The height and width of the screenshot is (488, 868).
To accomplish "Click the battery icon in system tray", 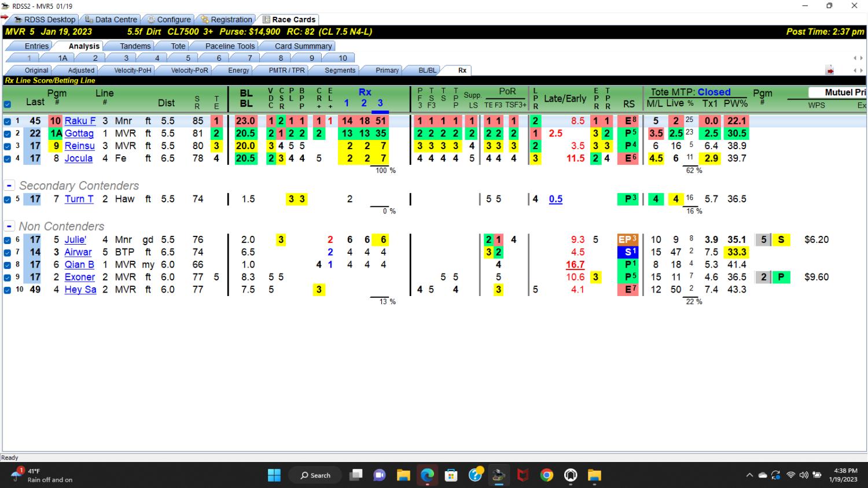I will 817,475.
